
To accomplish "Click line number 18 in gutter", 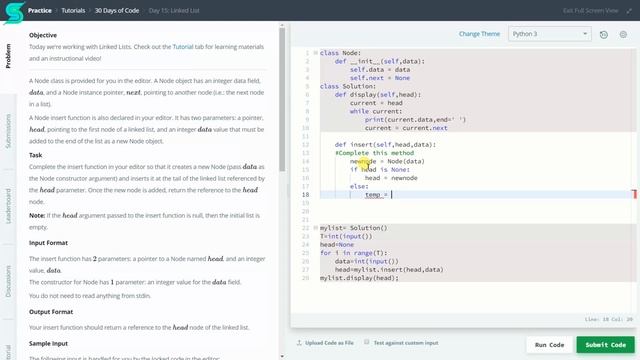I will coord(305,195).
